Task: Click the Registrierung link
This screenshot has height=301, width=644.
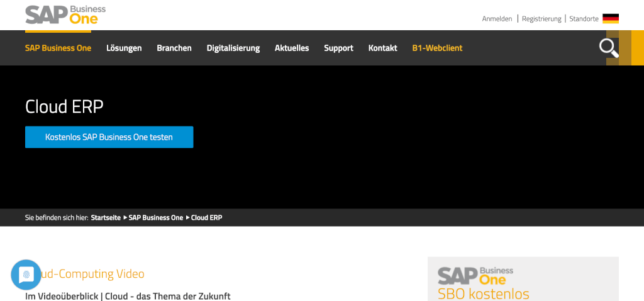Action: pos(541,19)
